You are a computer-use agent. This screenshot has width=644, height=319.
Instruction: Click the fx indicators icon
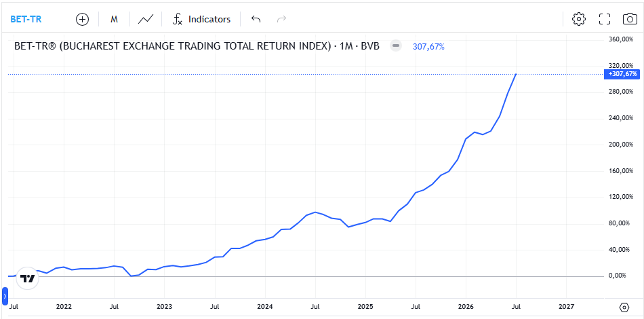[x=177, y=19]
